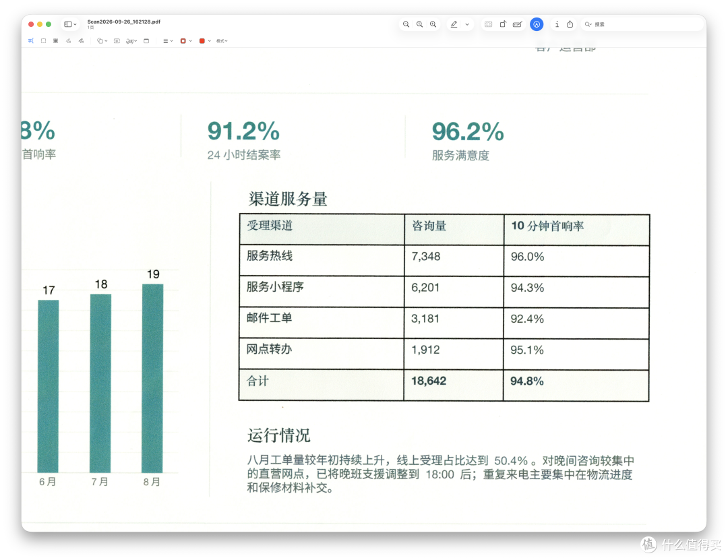Open the sidebar view button
The height and width of the screenshot is (560, 728).
coord(68,24)
